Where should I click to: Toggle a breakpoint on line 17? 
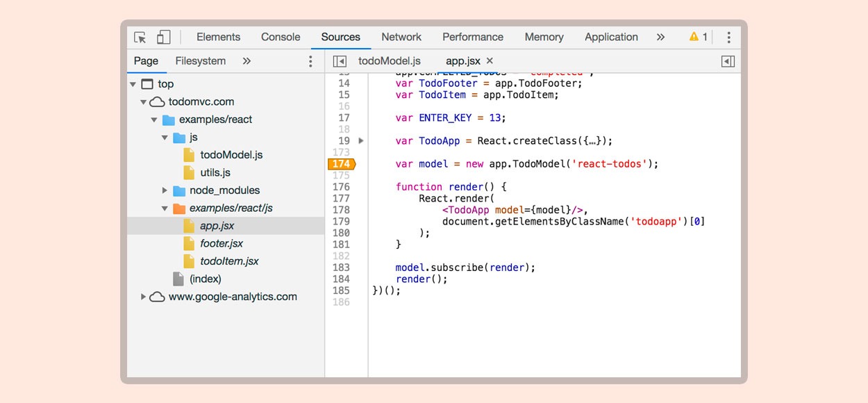coord(344,118)
